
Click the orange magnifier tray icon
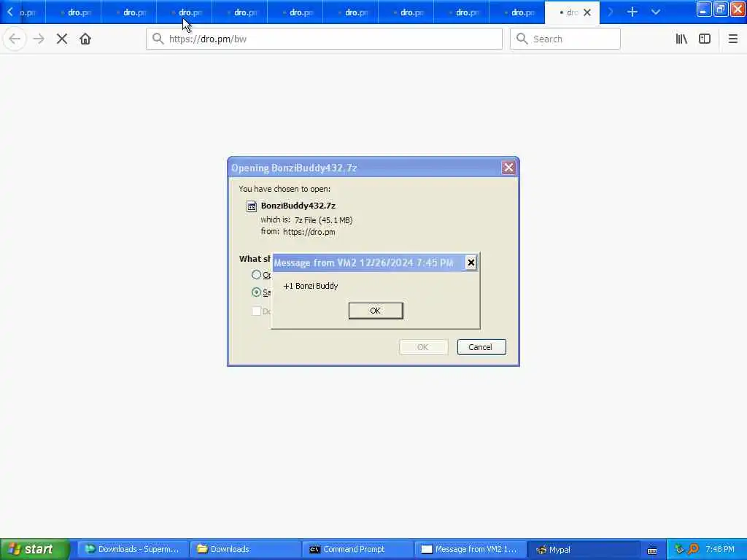pos(693,549)
